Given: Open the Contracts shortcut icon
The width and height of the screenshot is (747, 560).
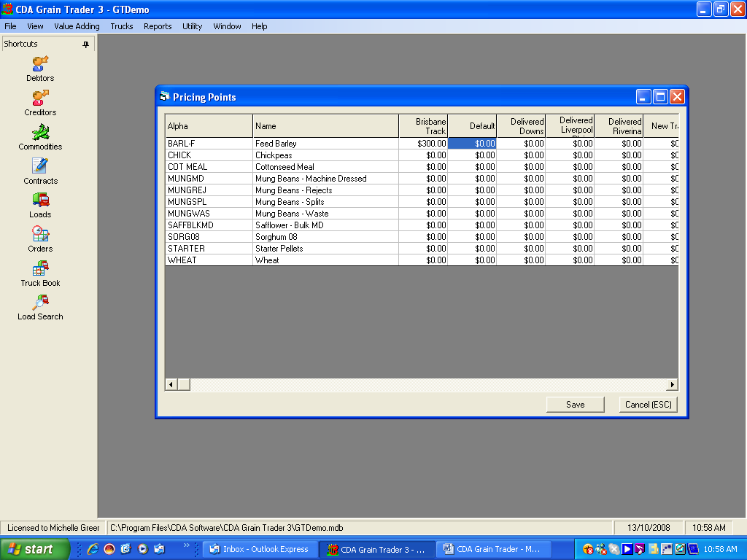Looking at the screenshot, I should click(x=40, y=166).
